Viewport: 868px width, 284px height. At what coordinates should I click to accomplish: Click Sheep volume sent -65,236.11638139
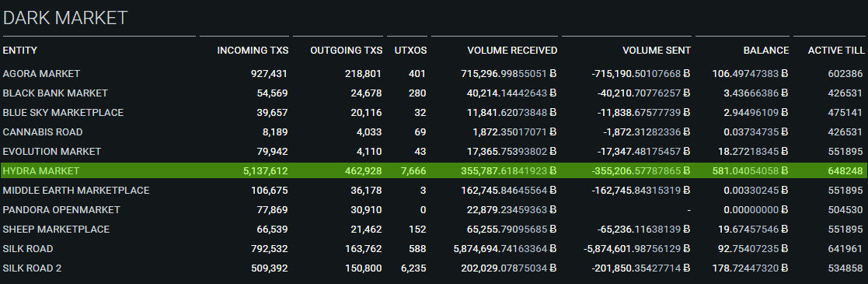(643, 229)
